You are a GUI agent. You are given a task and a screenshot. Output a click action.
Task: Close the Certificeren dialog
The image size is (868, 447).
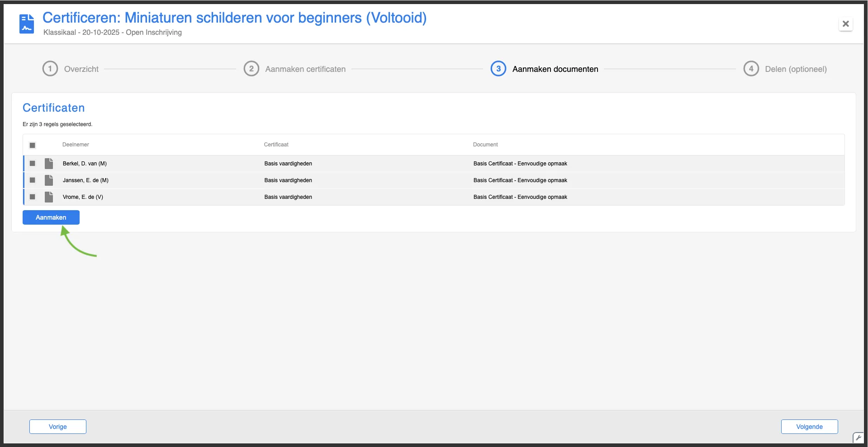tap(845, 24)
